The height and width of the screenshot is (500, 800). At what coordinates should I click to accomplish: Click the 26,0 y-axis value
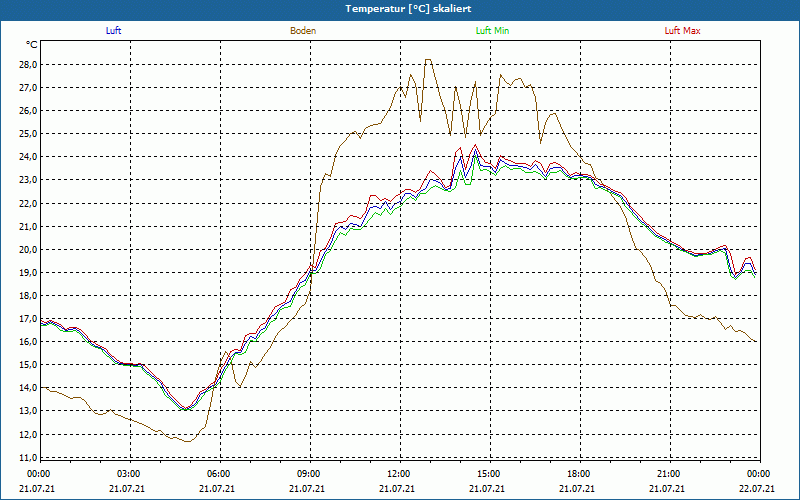coord(28,111)
